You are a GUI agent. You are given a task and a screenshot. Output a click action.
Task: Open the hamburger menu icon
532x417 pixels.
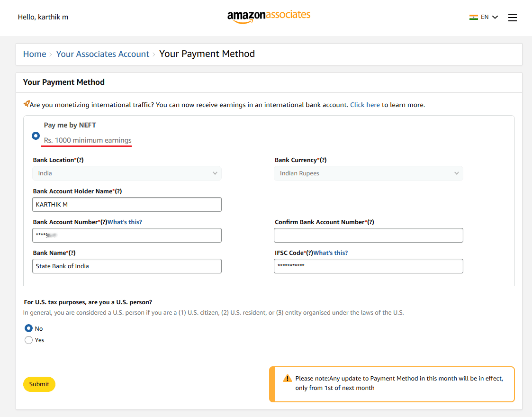coord(512,18)
